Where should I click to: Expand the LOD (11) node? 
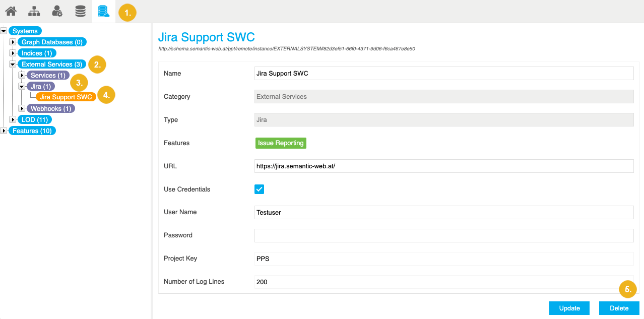[x=13, y=119]
